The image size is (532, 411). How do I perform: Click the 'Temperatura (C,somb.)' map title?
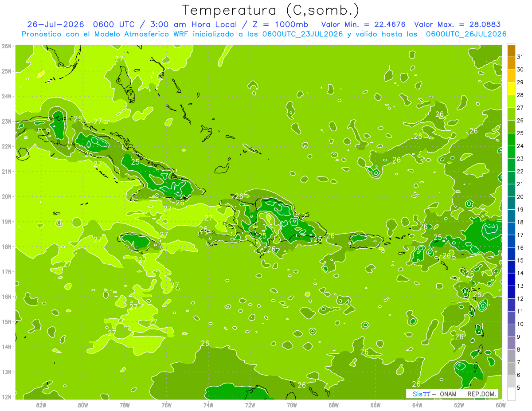(270, 11)
